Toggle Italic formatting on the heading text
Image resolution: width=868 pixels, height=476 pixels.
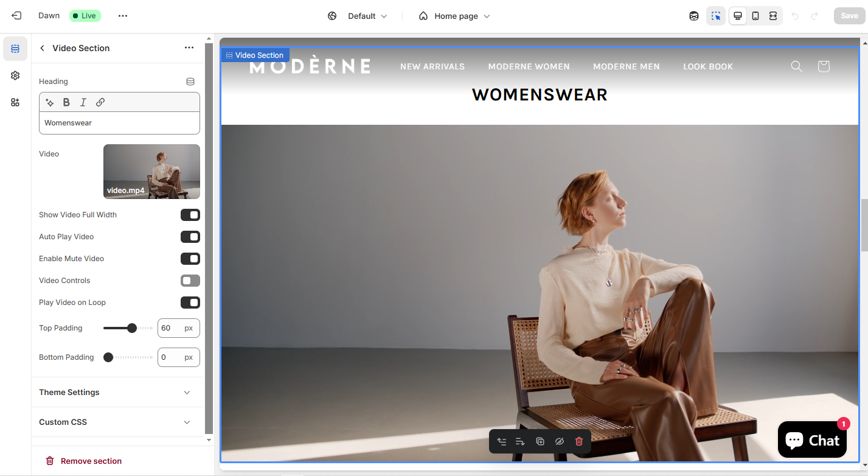(83, 102)
